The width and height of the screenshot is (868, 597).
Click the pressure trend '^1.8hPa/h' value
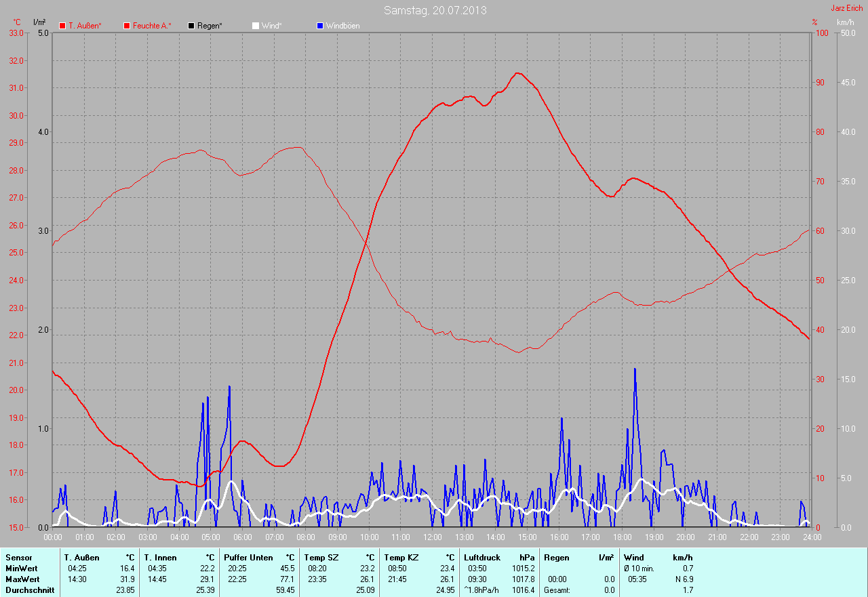(482, 590)
